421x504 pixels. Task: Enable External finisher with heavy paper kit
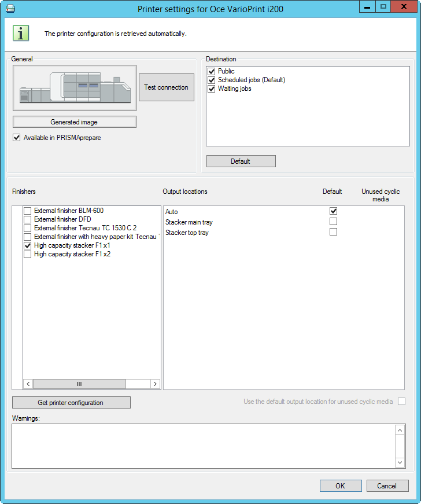tap(28, 237)
